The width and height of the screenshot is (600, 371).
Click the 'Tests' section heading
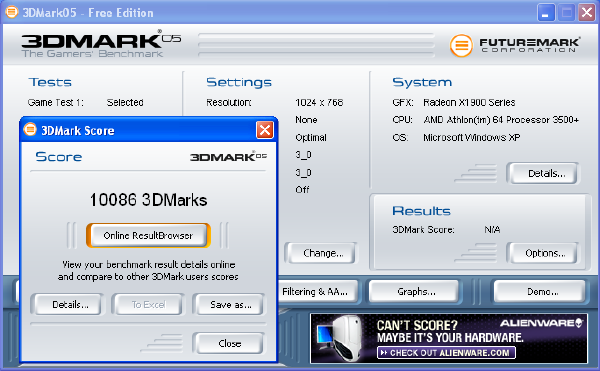[x=50, y=82]
